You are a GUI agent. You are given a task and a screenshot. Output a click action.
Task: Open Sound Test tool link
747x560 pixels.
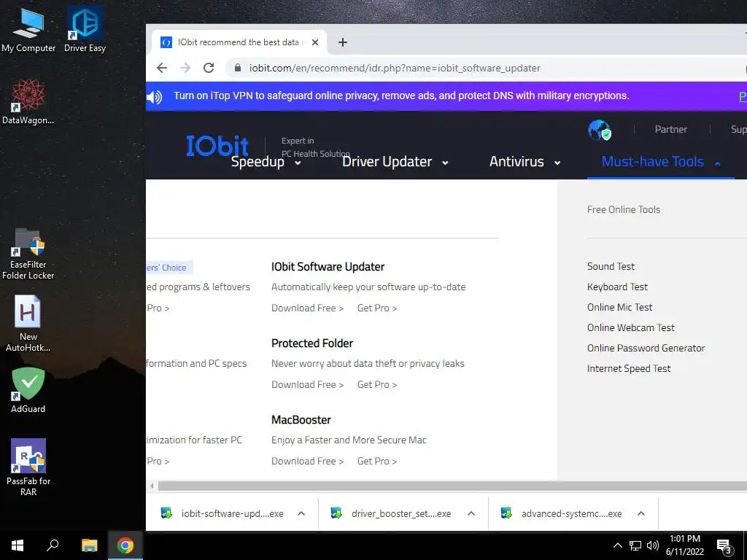pos(611,267)
